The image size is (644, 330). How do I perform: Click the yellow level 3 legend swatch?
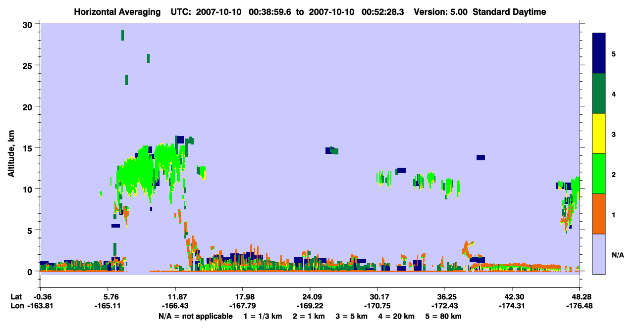tap(599, 134)
